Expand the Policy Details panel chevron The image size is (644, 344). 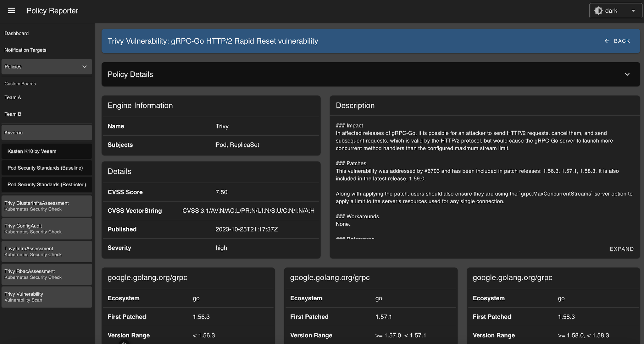point(627,74)
